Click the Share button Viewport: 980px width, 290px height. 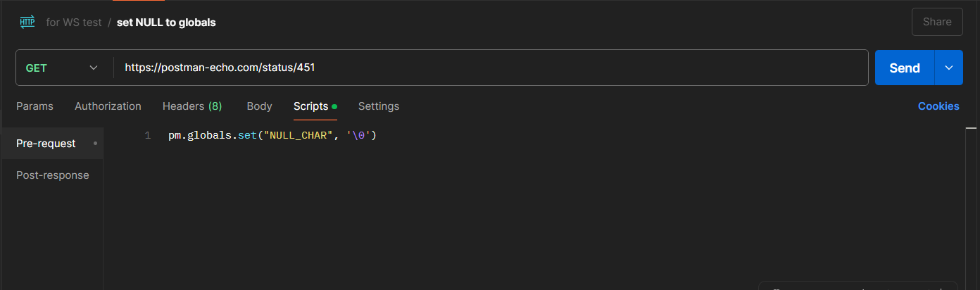point(936,22)
